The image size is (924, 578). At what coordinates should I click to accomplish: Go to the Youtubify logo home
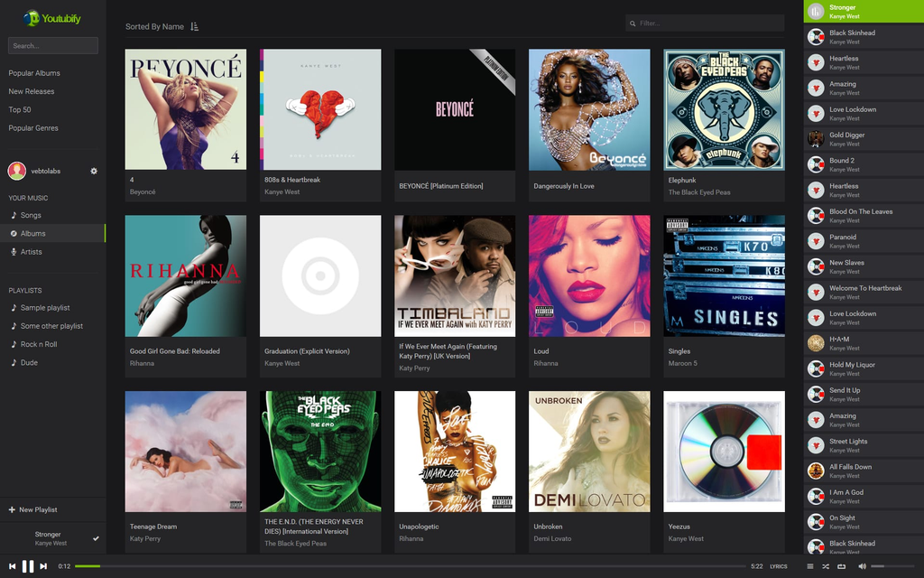(x=51, y=18)
